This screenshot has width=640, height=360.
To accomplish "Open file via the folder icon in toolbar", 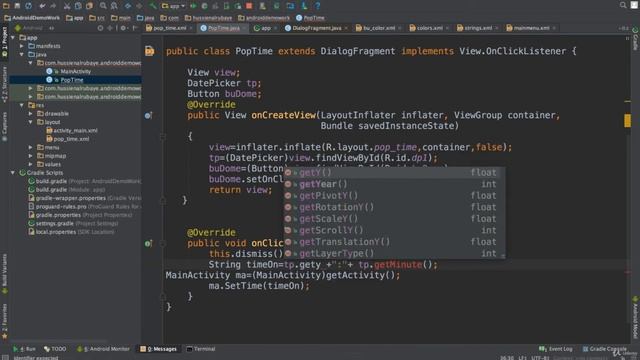I will [6, 6].
